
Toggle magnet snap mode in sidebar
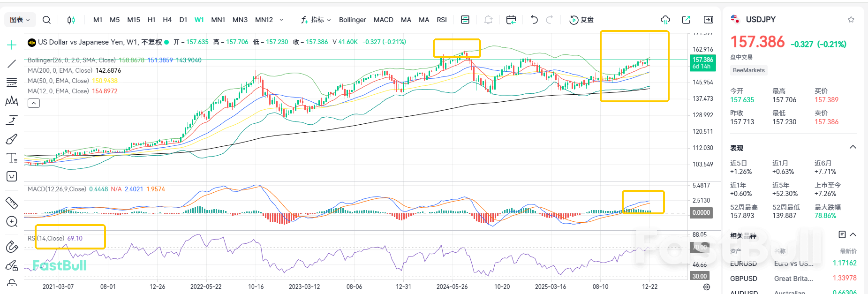coord(12,247)
